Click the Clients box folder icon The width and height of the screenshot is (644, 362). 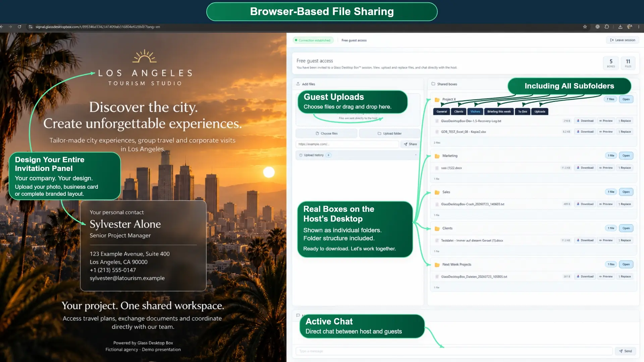[437, 228]
